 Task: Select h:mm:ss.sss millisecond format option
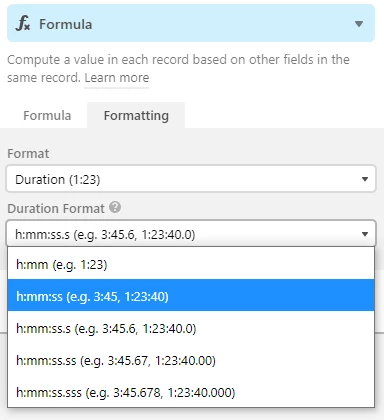pyautogui.click(x=191, y=392)
